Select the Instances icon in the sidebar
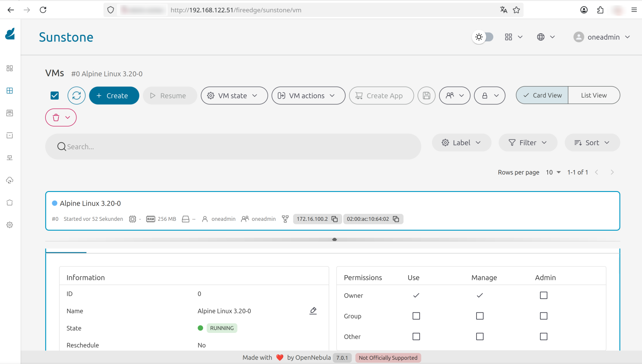This screenshot has width=642, height=364. pyautogui.click(x=9, y=91)
